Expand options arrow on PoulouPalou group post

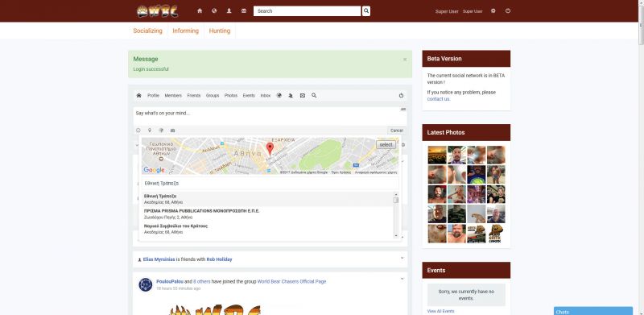402,279
